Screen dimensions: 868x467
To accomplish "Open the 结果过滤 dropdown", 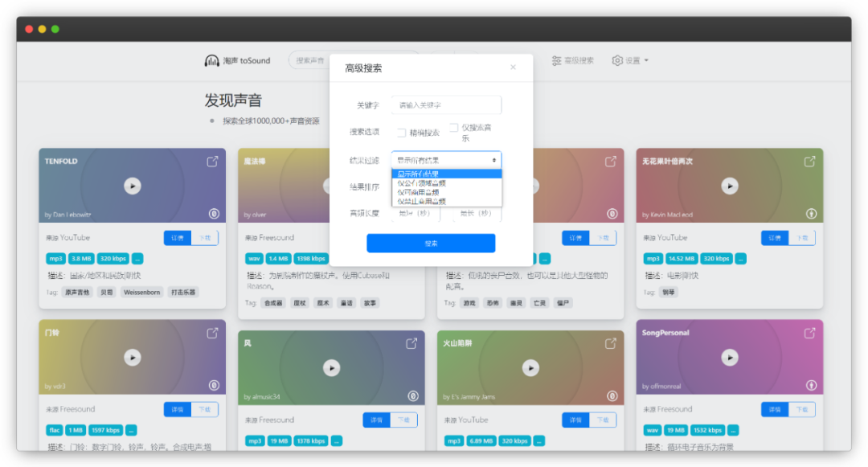I will 445,160.
